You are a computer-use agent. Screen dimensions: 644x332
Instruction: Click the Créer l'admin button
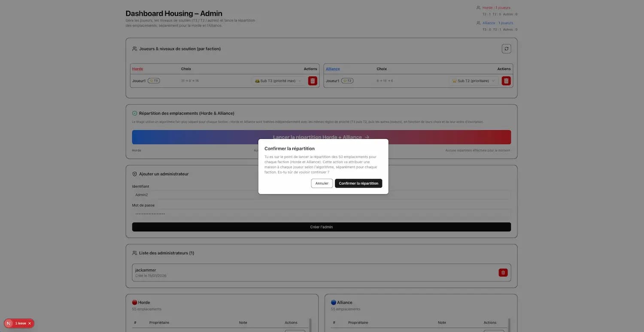(x=321, y=227)
